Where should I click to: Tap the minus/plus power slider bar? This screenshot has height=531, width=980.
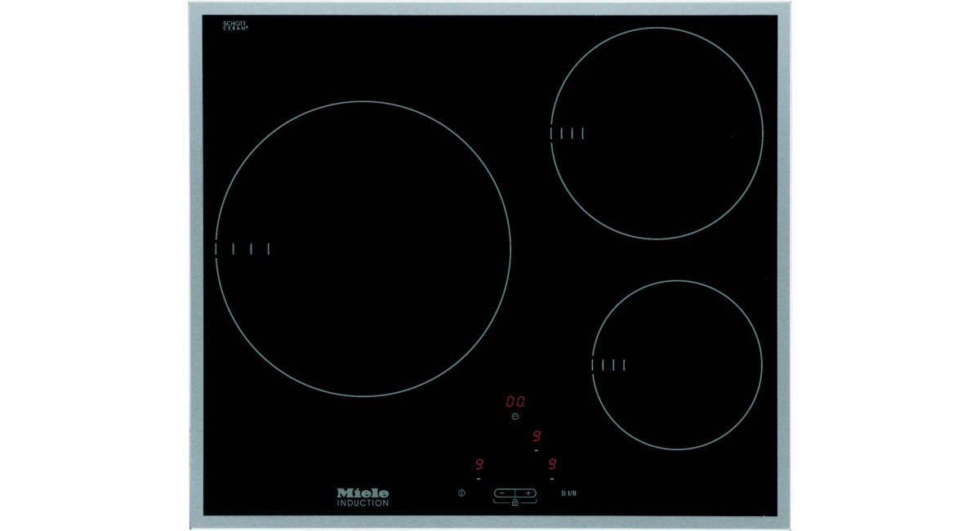(515, 493)
